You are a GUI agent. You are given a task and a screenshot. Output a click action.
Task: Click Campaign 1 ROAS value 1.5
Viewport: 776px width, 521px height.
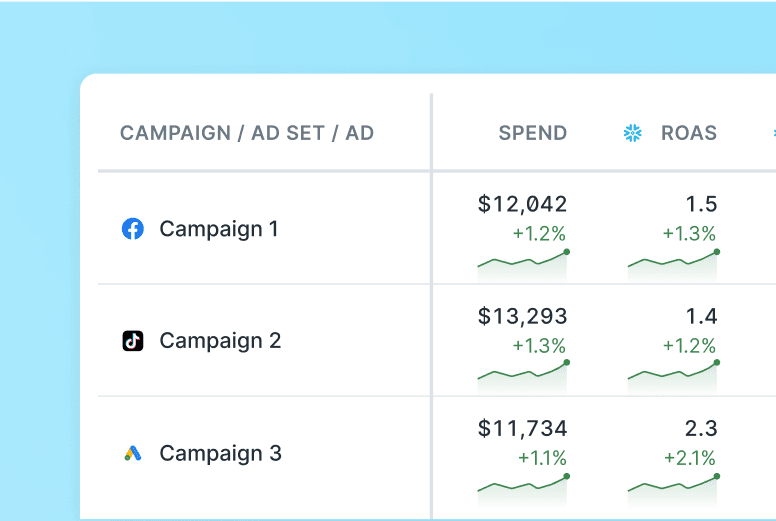[x=701, y=204]
